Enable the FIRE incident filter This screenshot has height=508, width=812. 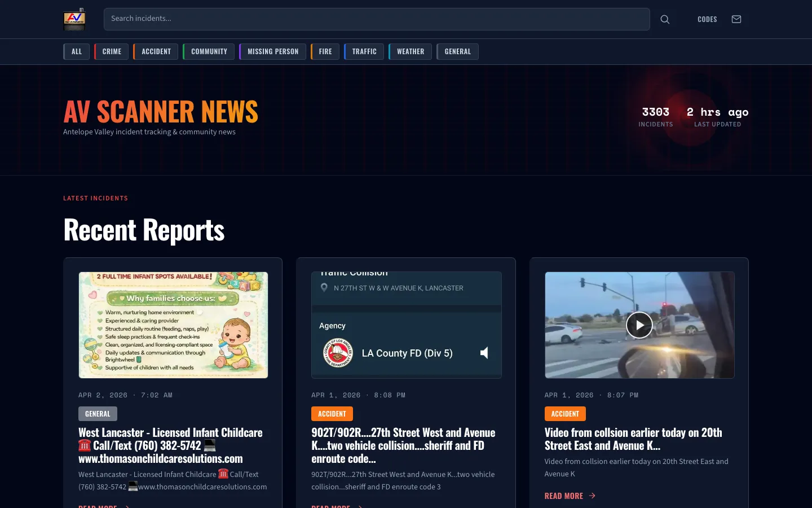click(325, 51)
